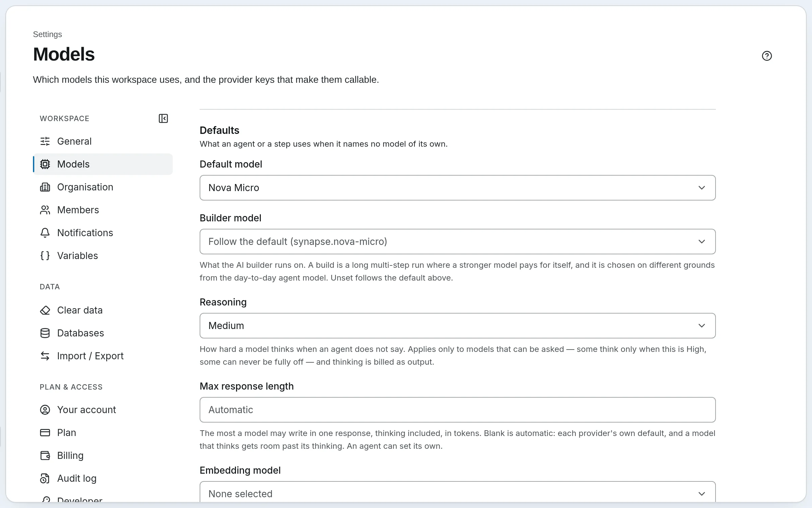The image size is (812, 508).
Task: Select Models in the sidebar
Action: pyautogui.click(x=103, y=164)
